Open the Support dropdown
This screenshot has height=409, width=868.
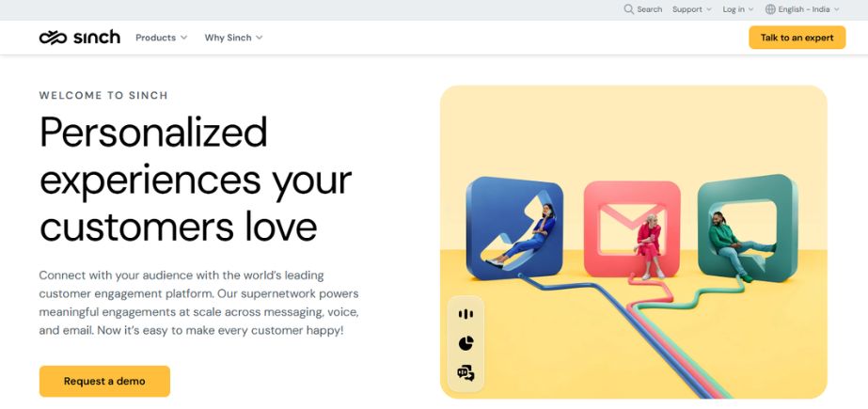tap(692, 9)
